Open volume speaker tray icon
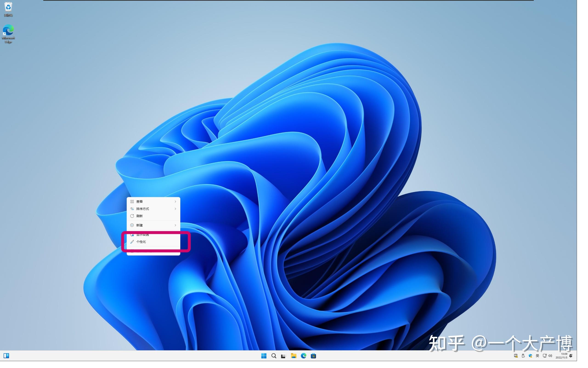Screen dimensions: 588x368 [x=550, y=356]
